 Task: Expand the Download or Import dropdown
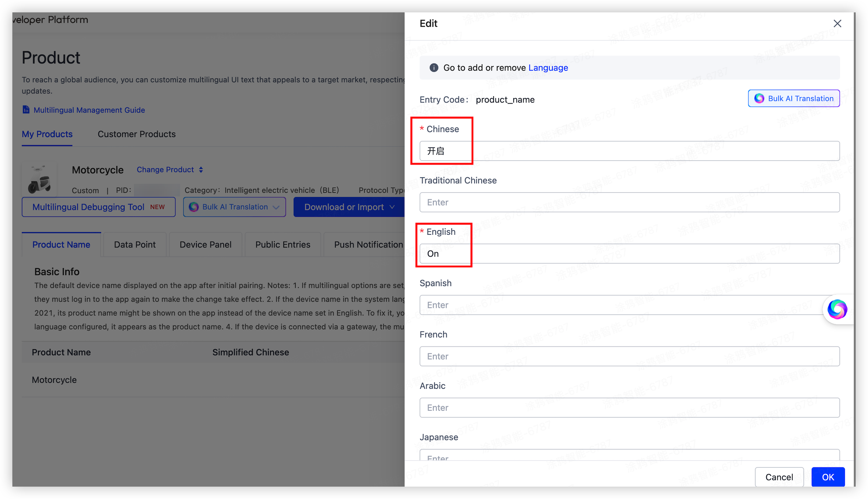tap(349, 207)
